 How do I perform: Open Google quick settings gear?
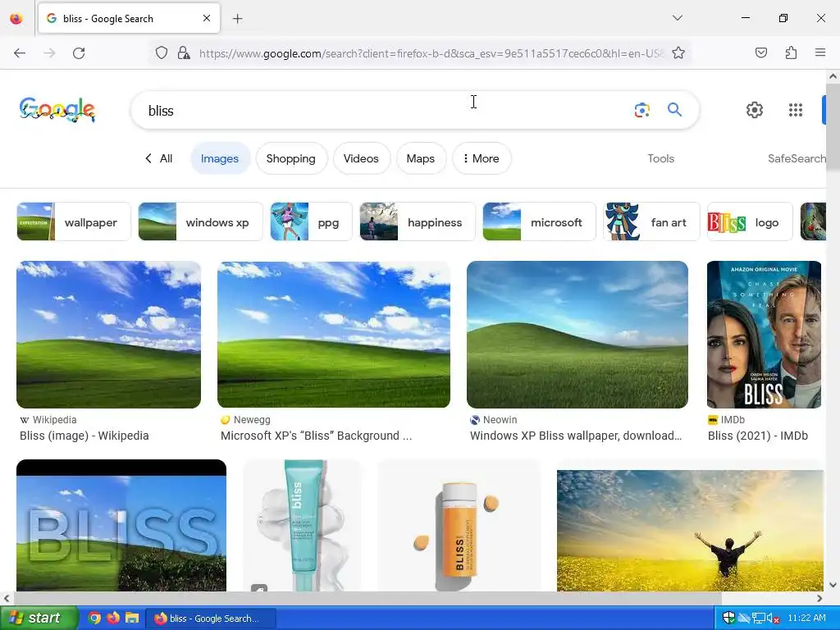(x=755, y=110)
